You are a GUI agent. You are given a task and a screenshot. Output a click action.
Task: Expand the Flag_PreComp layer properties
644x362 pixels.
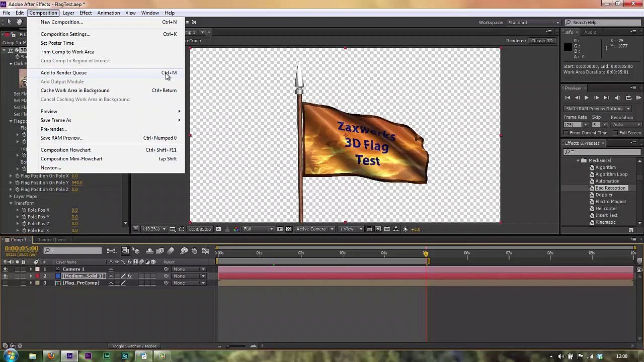(x=31, y=283)
